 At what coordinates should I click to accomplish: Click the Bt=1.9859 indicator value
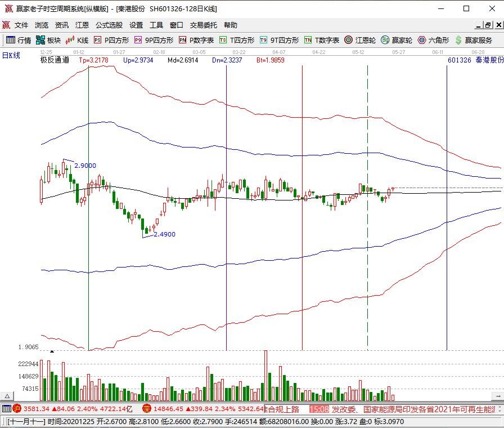pyautogui.click(x=271, y=60)
